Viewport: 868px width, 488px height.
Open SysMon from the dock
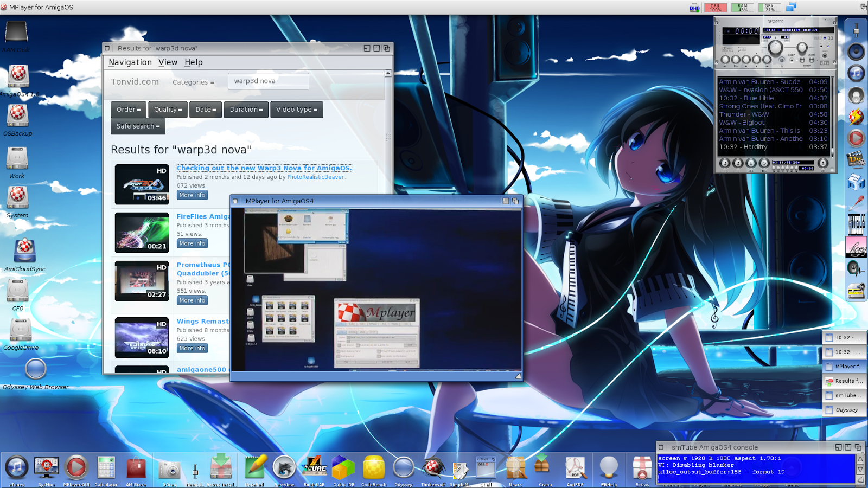47,467
